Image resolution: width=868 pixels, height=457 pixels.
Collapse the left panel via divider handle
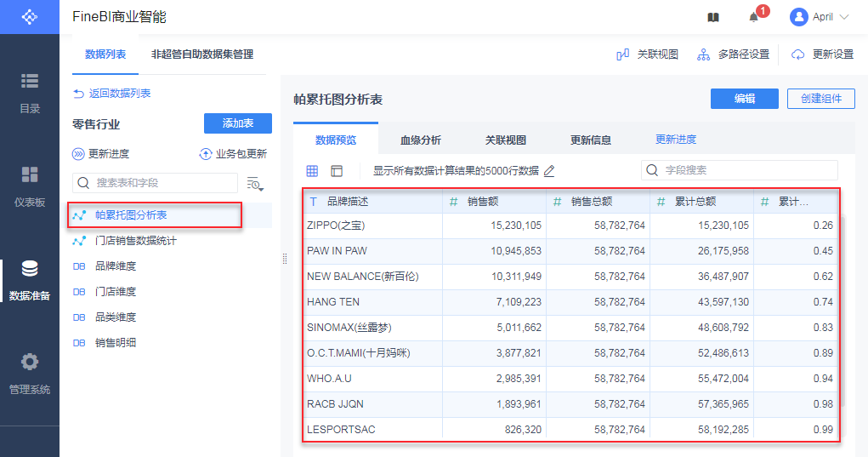[x=285, y=260]
